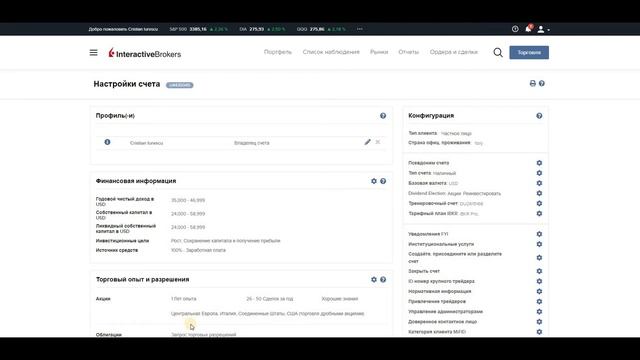The width and height of the screenshot is (640, 360).
Task: Click the Источник средств value 100% Заработная плата
Action: click(198, 250)
